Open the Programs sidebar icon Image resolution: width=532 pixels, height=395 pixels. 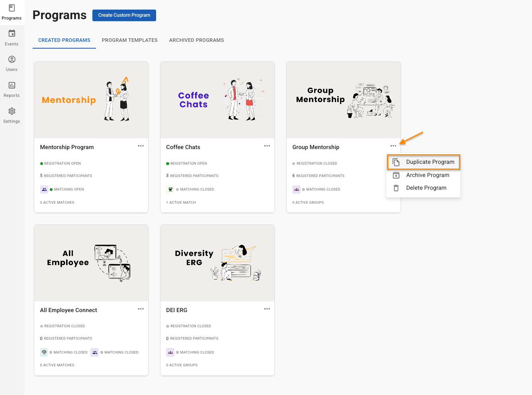[12, 8]
